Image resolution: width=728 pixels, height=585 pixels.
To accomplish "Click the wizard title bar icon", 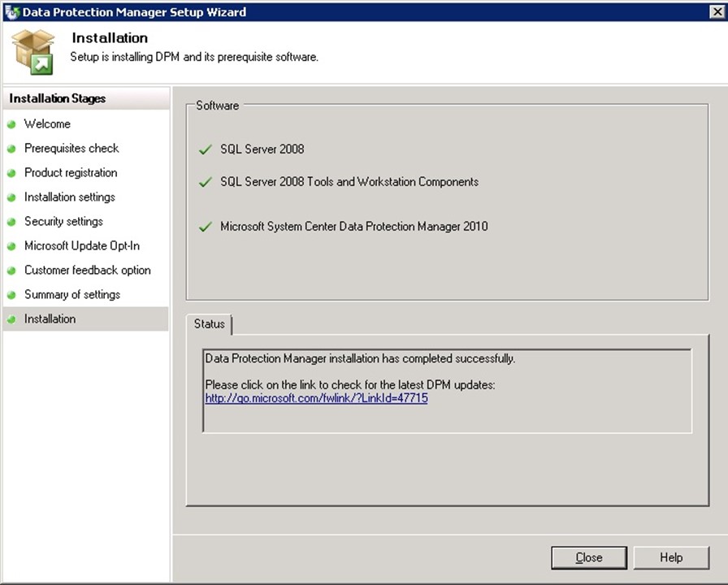I will click(11, 12).
